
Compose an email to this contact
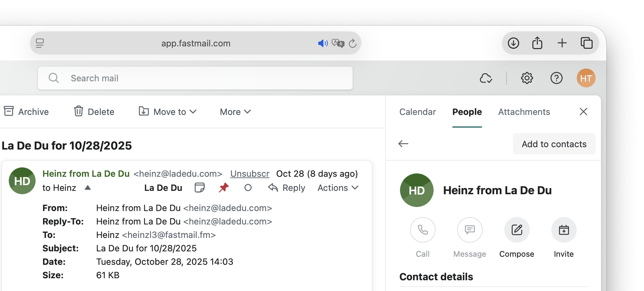pyautogui.click(x=517, y=230)
